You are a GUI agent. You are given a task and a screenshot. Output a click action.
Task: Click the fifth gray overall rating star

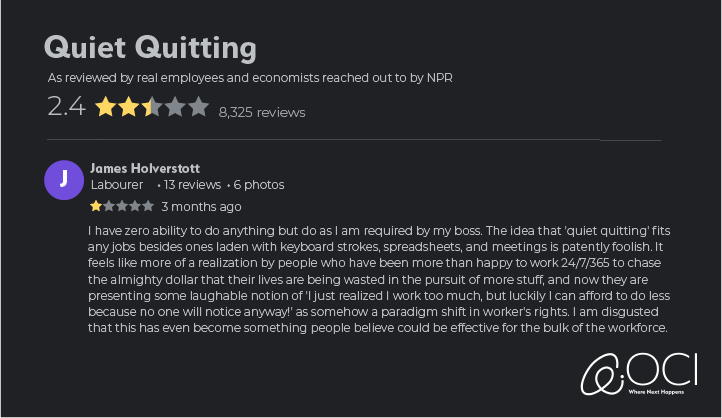(x=198, y=107)
